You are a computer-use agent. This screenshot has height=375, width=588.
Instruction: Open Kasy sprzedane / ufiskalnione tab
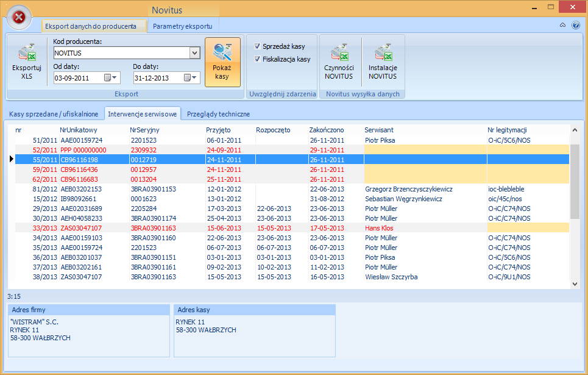(x=54, y=114)
